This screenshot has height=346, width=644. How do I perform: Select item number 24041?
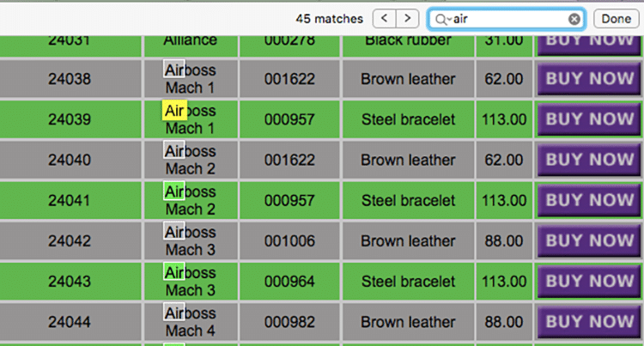coord(70,200)
